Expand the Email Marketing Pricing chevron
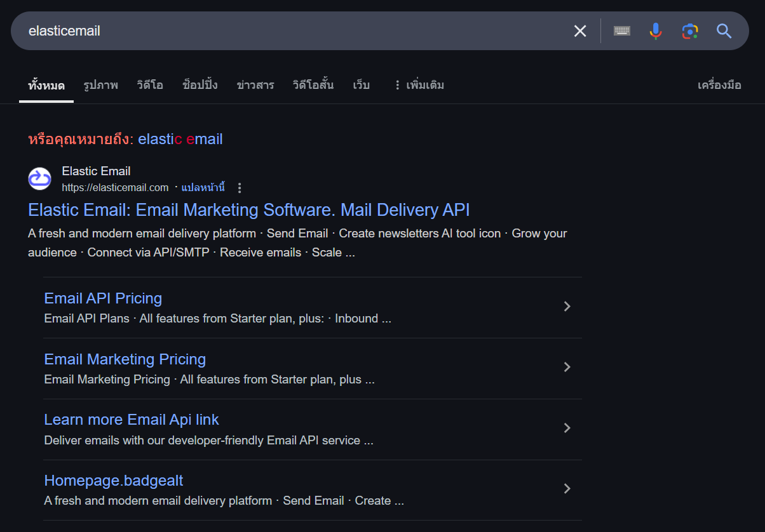Image resolution: width=765 pixels, height=532 pixels. point(567,368)
